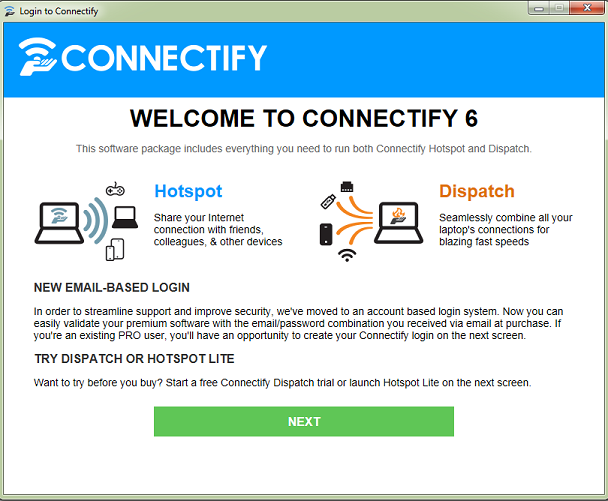
Task: Click the TRY DISPATCH OR HOTSPOT LITE heading
Action: point(134,359)
